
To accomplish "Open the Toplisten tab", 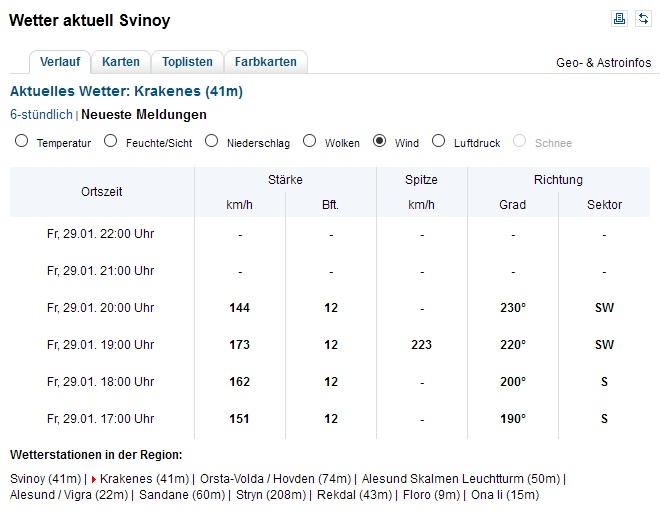I will pos(187,62).
